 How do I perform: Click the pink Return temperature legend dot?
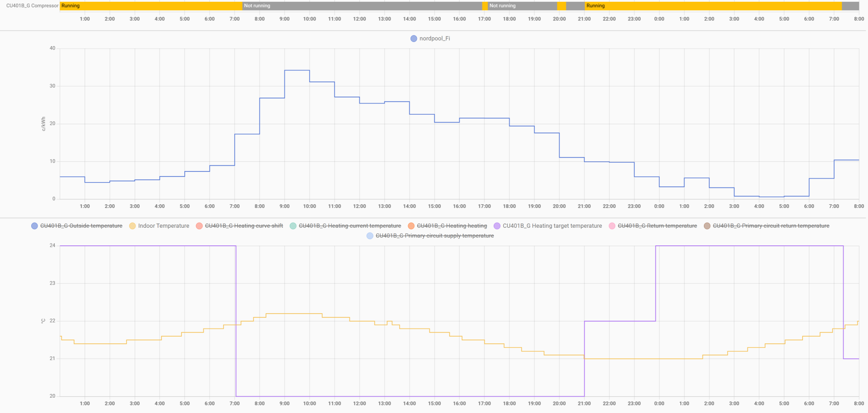click(612, 226)
